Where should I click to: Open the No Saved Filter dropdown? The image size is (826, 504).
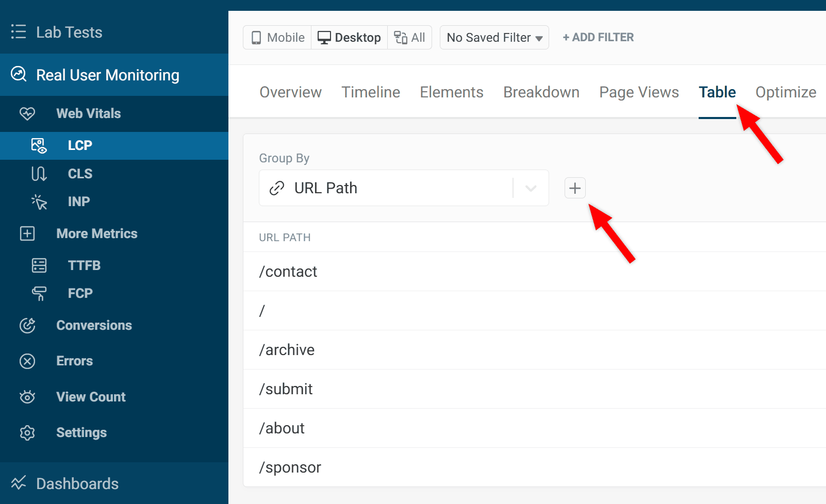493,37
